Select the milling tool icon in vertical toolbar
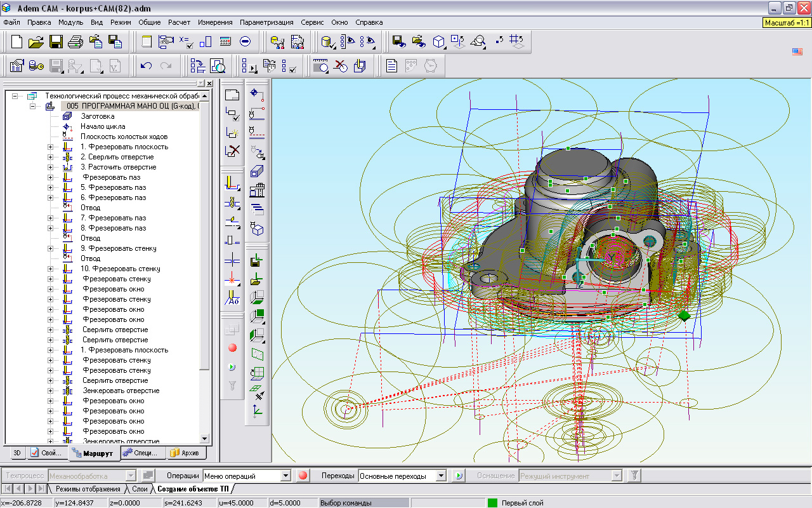 click(232, 184)
